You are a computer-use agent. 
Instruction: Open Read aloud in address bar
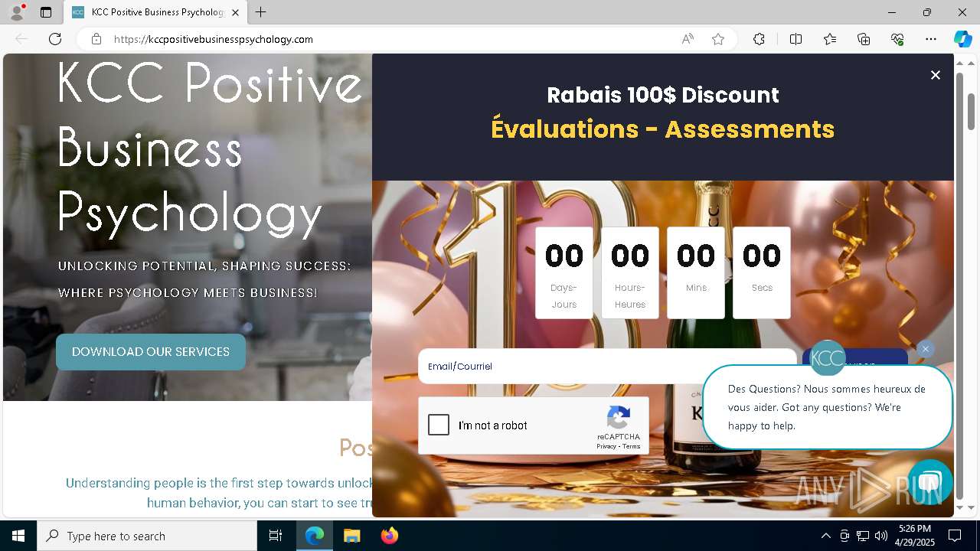coord(688,39)
